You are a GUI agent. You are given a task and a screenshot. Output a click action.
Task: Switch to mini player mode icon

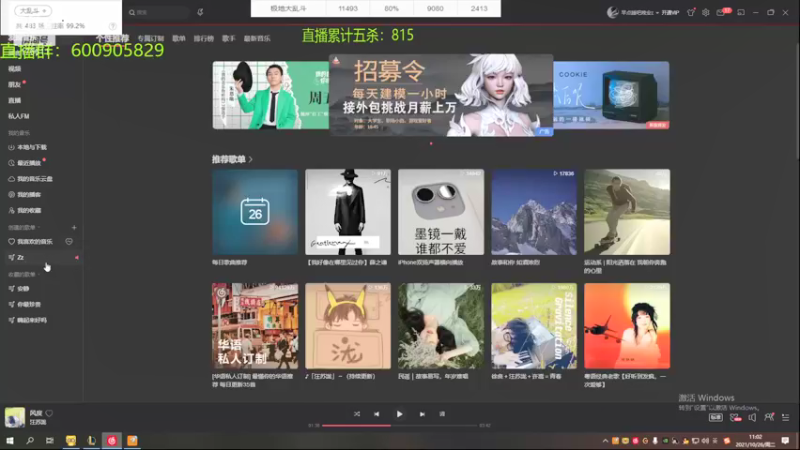pyautogui.click(x=741, y=12)
